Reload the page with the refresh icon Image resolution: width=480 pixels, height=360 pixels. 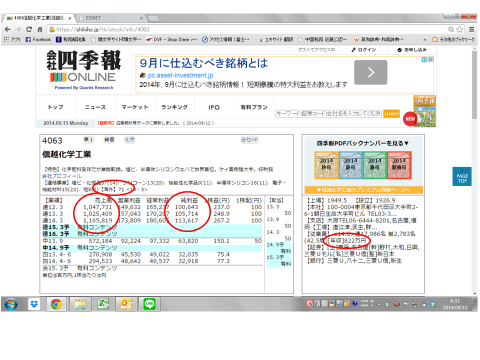29,29
